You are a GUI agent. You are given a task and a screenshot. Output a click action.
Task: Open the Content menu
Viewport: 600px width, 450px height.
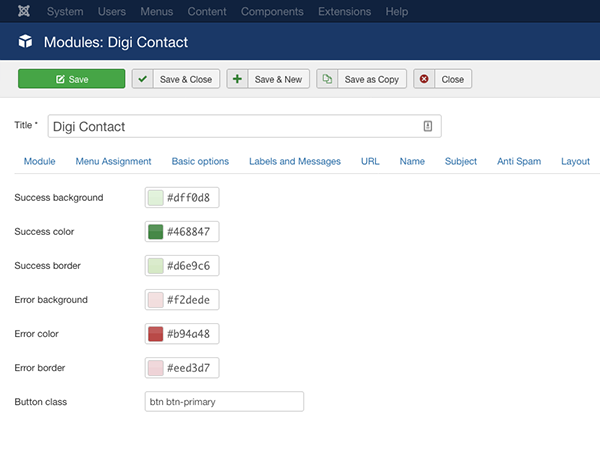(207, 11)
